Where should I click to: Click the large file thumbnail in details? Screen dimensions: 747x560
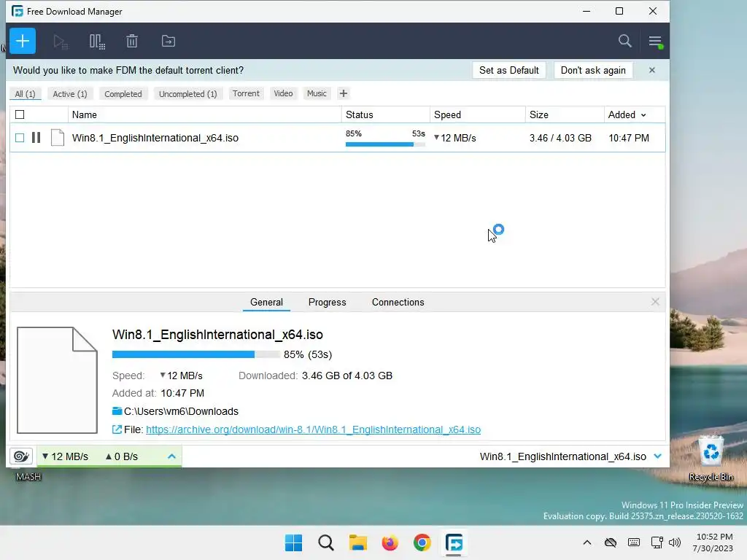pyautogui.click(x=57, y=380)
